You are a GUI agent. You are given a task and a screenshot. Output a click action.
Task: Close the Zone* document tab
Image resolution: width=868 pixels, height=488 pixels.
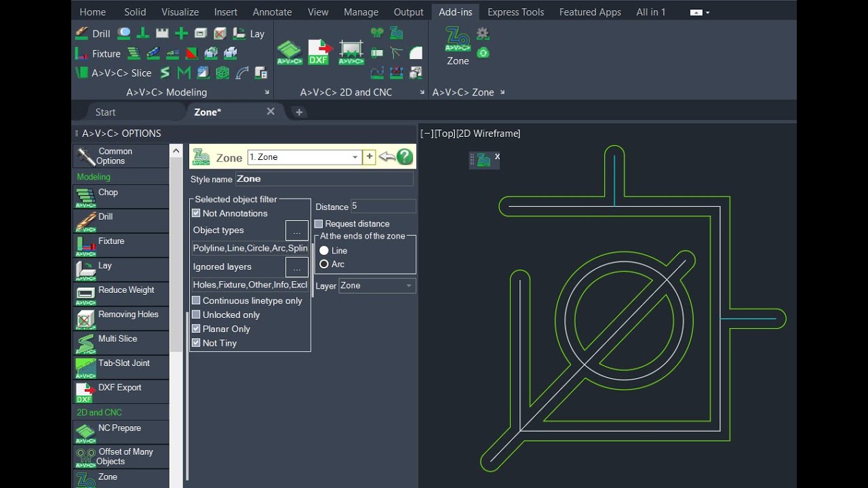point(271,112)
